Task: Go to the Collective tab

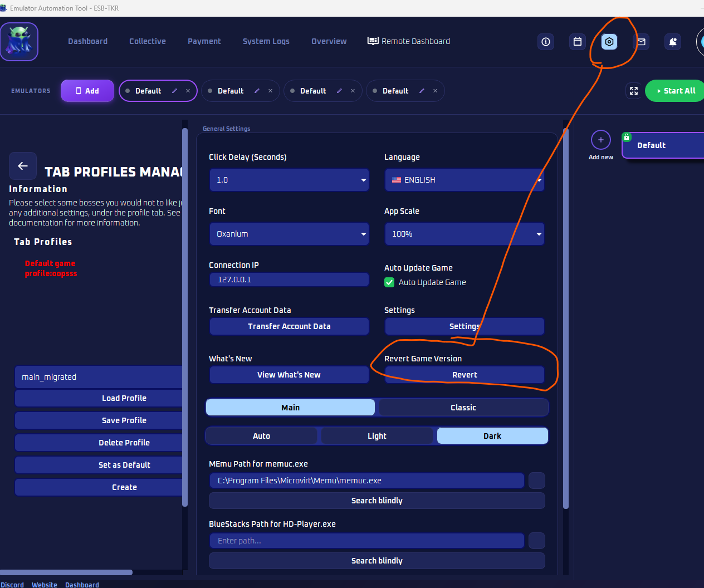Action: click(148, 41)
